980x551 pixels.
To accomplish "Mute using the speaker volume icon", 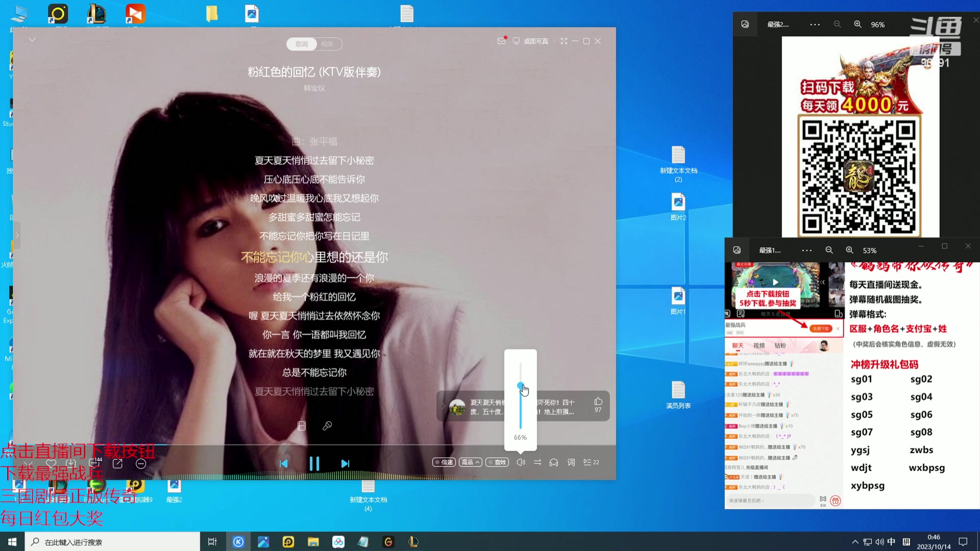I will 521,462.
